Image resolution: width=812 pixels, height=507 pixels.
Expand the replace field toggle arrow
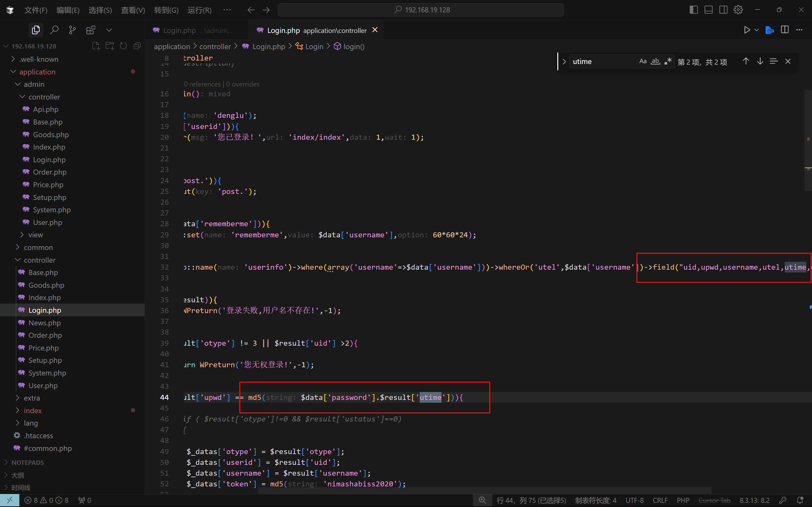pos(564,62)
